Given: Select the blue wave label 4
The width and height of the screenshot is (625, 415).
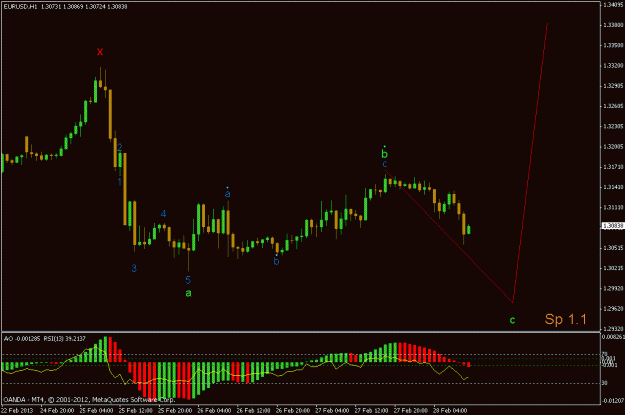Looking at the screenshot, I should 163,214.
